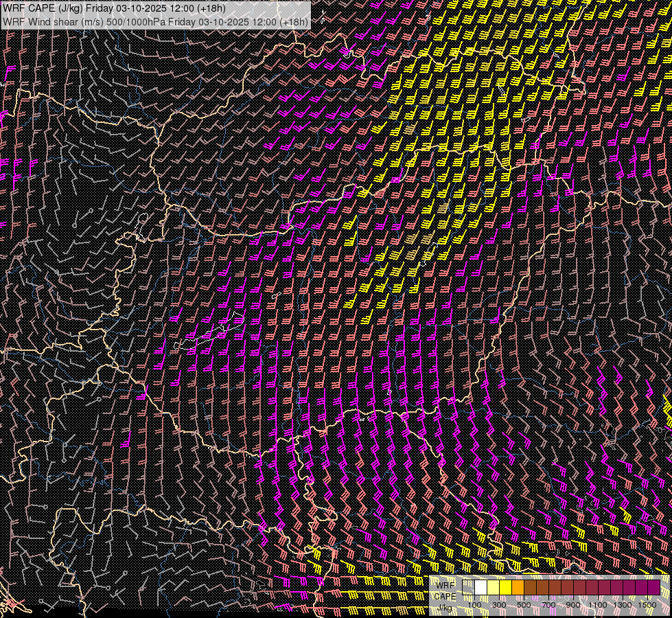Click the WRF text in the legend
This screenshot has width=672, height=618.
pyautogui.click(x=445, y=584)
